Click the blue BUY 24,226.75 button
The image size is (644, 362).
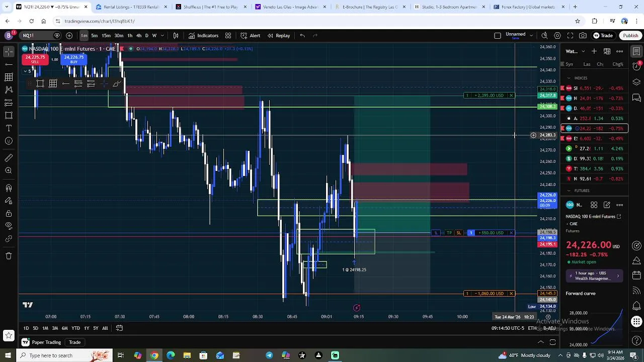[x=73, y=59]
